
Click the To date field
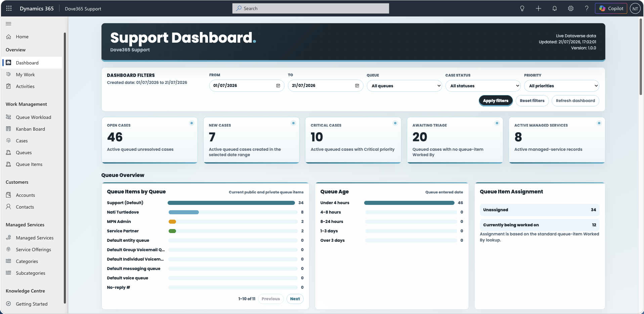pos(326,86)
